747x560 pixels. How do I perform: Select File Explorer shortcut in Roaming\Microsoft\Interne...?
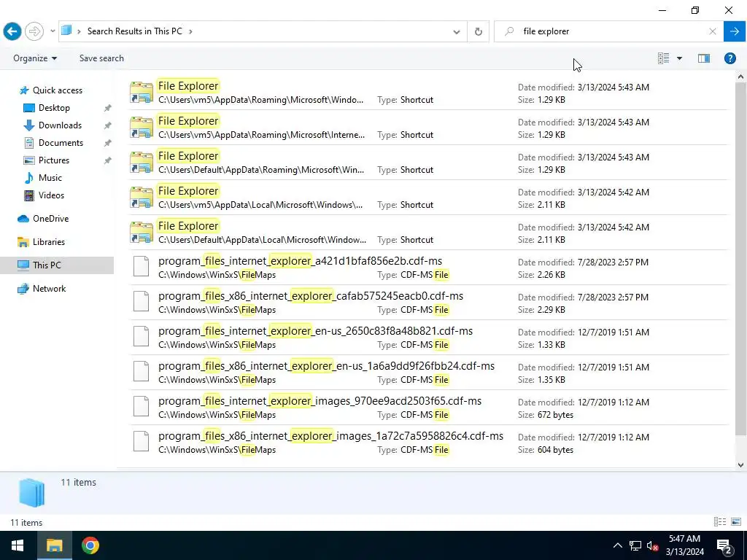coord(428,128)
